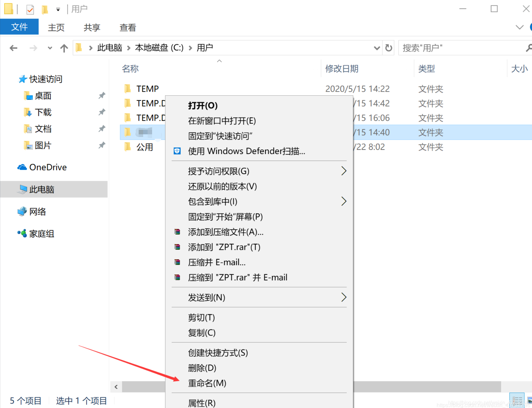
Task: Click the pin icon next to 下载
Action: [x=102, y=112]
